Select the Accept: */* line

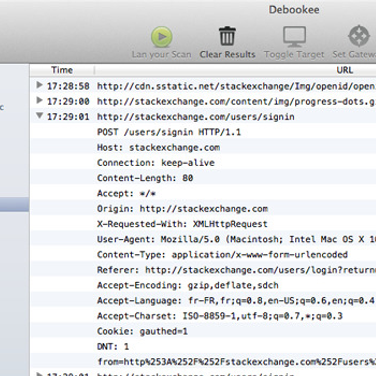[x=126, y=194]
